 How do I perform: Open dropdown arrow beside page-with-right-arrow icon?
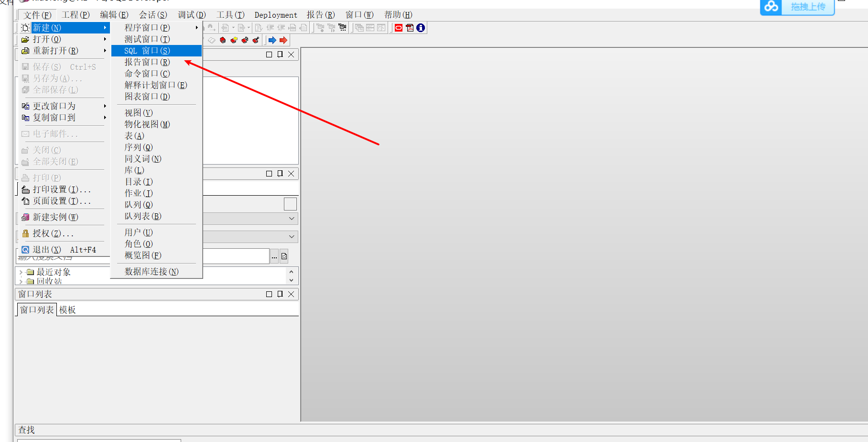tap(249, 28)
